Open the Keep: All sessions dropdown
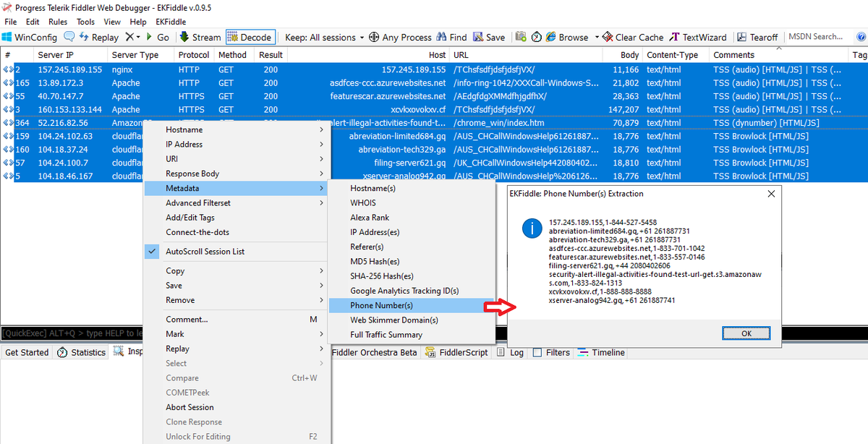868x444 pixels. point(324,37)
